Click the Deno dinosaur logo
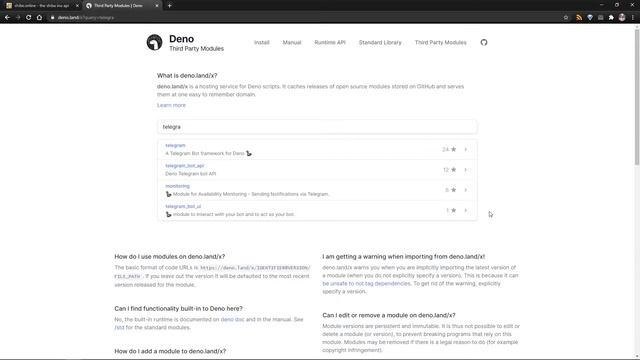This screenshot has width=640, height=360. [154, 42]
